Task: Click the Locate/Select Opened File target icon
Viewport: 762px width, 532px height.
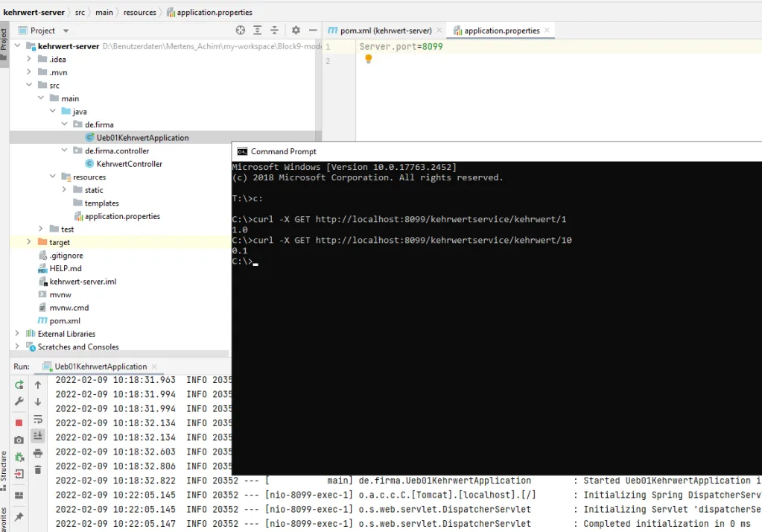Action: click(x=240, y=30)
